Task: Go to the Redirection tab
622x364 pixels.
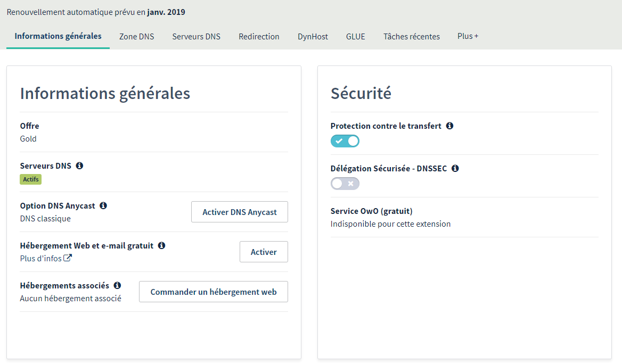Action: pyautogui.click(x=259, y=37)
